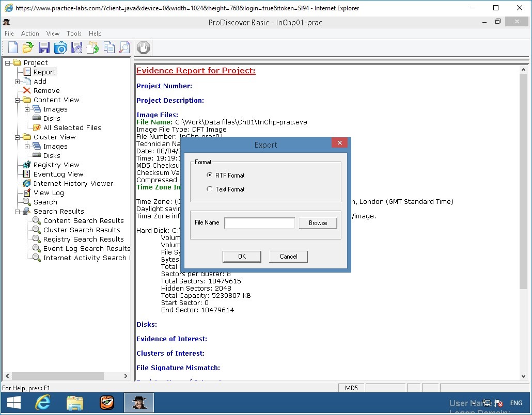Collapse the Project tree node
The height and width of the screenshot is (415, 532).
point(7,63)
